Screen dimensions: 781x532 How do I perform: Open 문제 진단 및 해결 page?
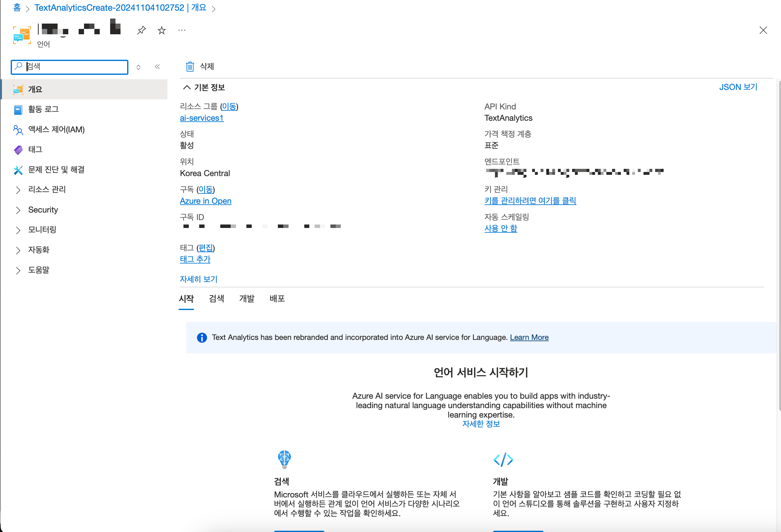tap(56, 169)
